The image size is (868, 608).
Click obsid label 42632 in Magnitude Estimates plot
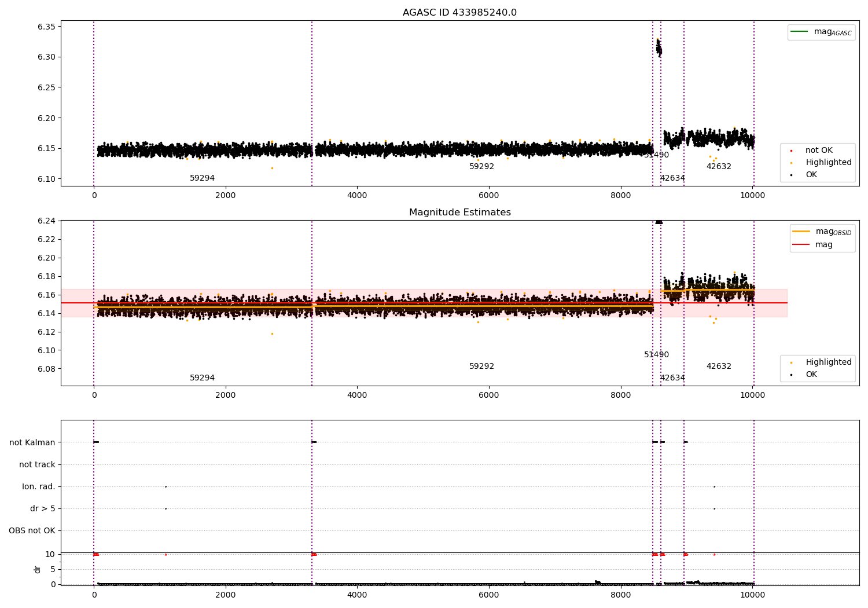coord(719,367)
